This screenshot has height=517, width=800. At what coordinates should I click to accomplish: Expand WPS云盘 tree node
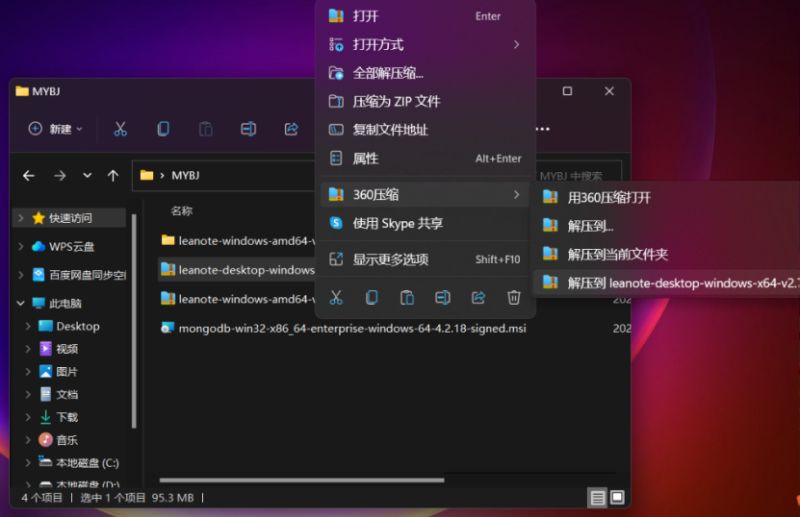[x=20, y=247]
